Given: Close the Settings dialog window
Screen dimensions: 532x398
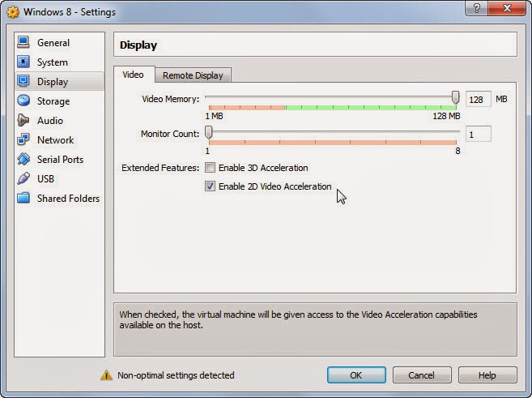Looking at the screenshot, I should pyautogui.click(x=507, y=8).
